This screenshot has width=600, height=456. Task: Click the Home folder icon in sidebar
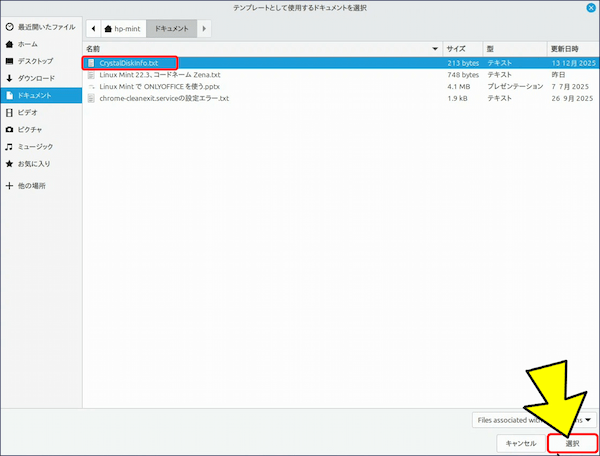9,44
